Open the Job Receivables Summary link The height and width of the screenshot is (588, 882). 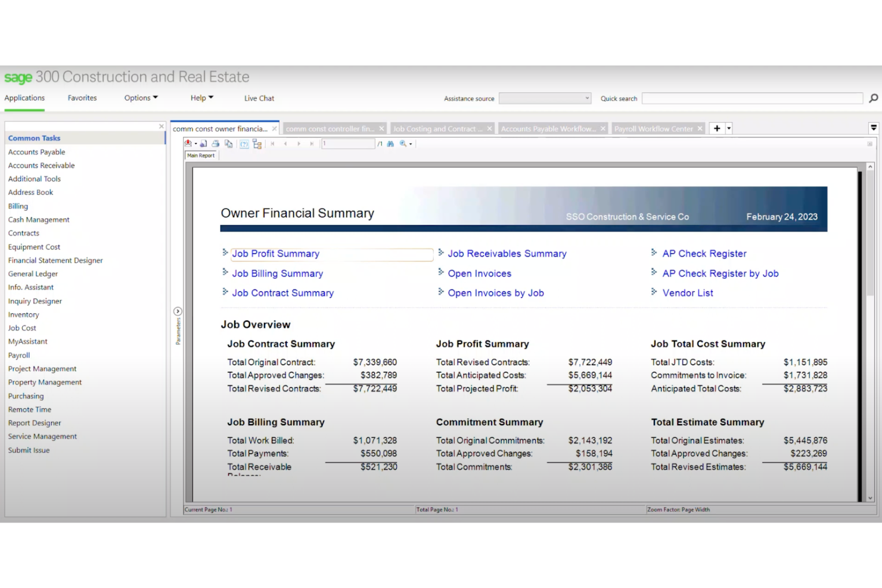(x=507, y=254)
